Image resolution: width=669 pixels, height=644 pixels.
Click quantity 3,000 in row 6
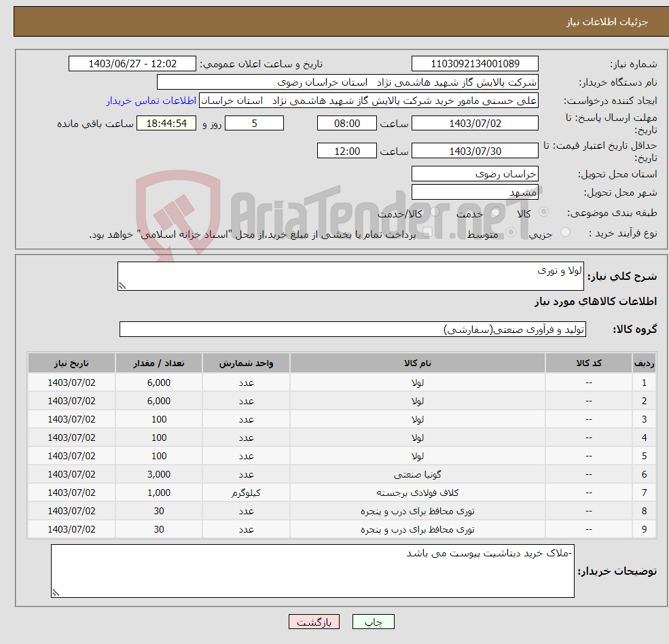(159, 475)
